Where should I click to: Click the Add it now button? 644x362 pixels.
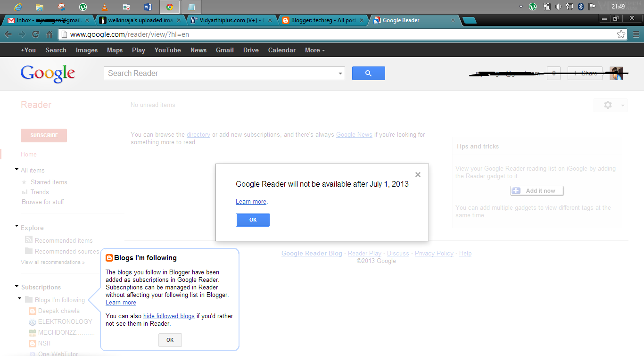pyautogui.click(x=537, y=190)
